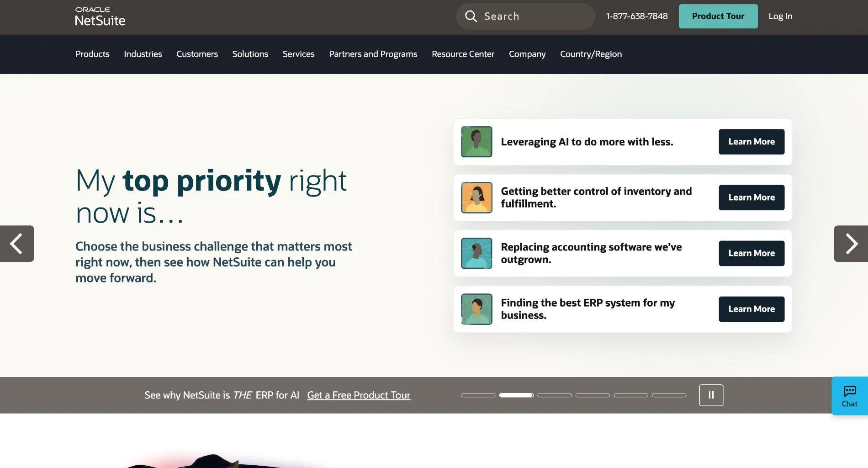Click 'Leveraging AI to do more with less.' text
Viewport: 868px width, 468px height.
point(587,142)
